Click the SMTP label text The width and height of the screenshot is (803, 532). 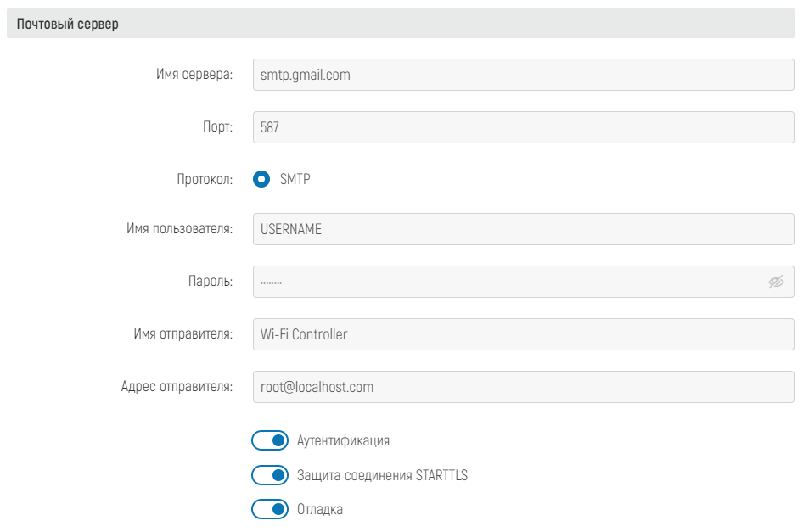(x=295, y=179)
